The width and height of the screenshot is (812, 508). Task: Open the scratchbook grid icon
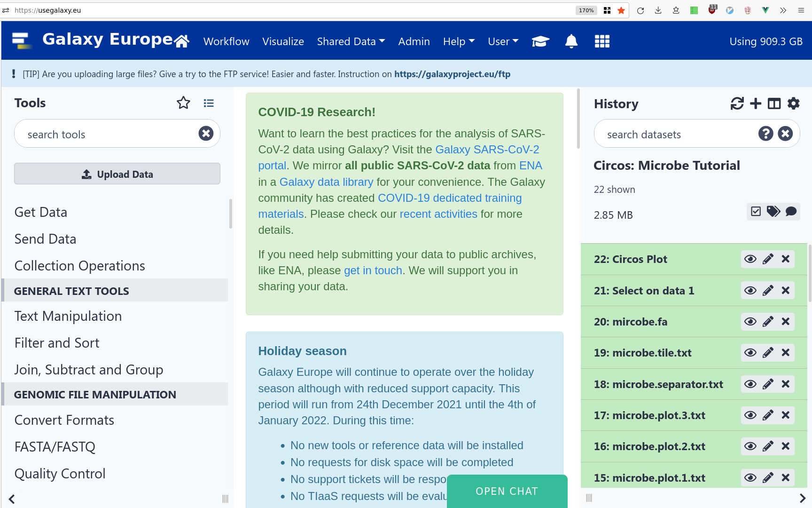coord(602,41)
